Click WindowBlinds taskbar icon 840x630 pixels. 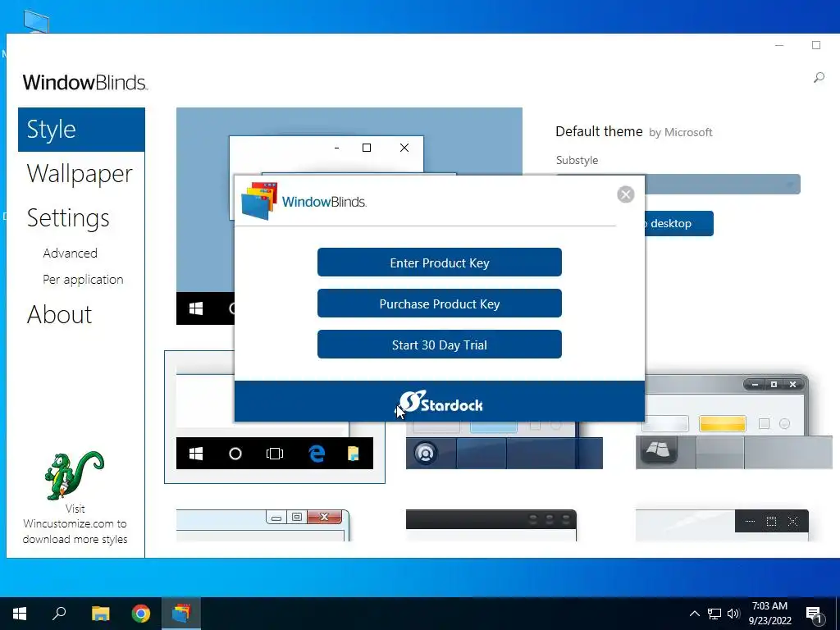click(x=181, y=614)
